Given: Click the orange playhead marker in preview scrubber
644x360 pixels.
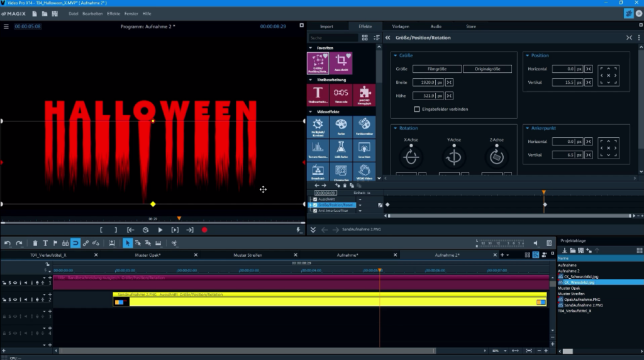Looking at the screenshot, I should [179, 218].
